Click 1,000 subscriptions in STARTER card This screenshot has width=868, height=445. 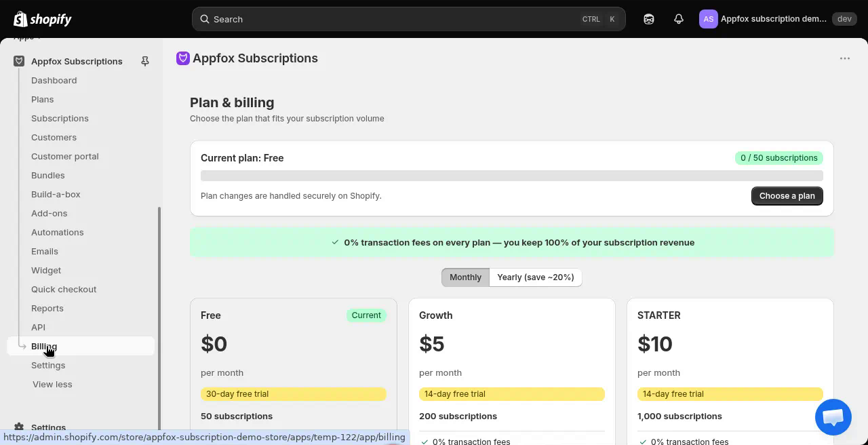point(679,417)
